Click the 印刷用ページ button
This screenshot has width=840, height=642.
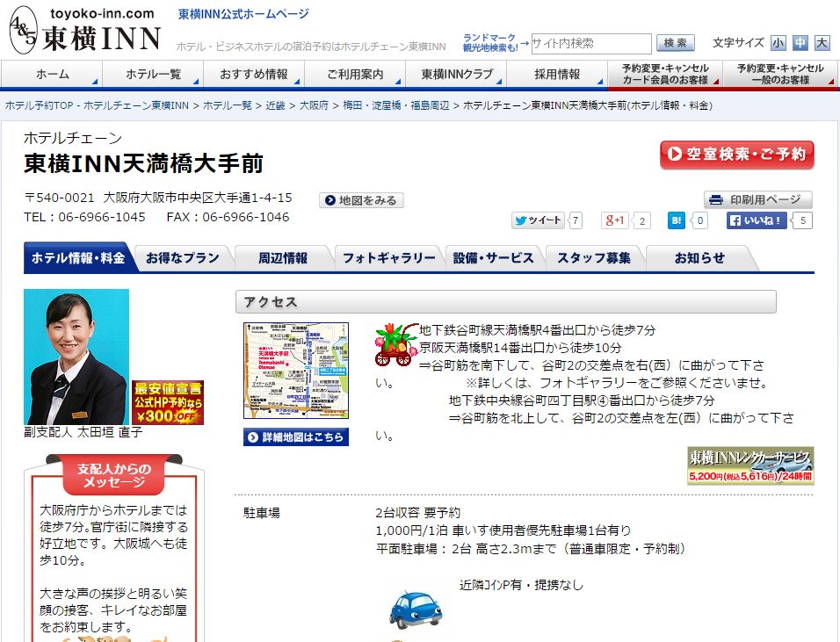pyautogui.click(x=758, y=199)
